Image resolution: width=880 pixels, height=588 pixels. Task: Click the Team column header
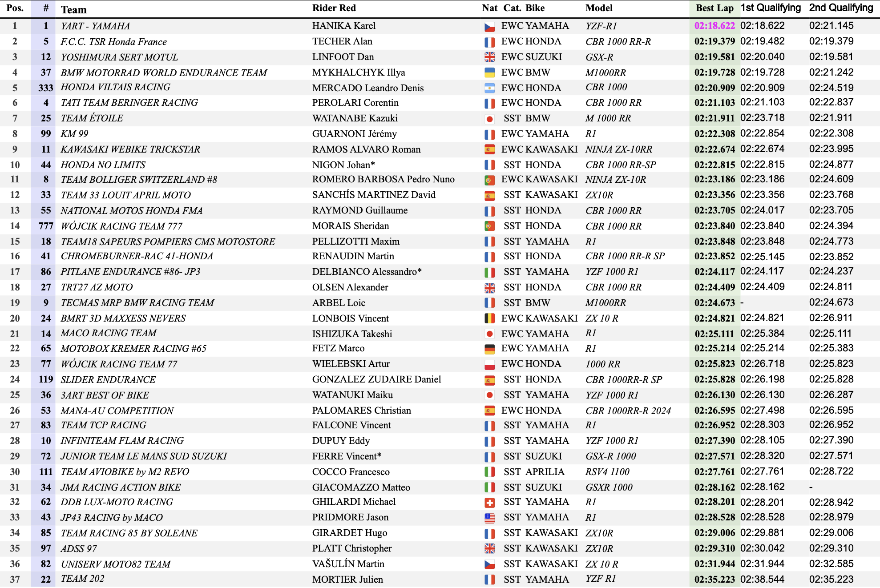coord(74,9)
